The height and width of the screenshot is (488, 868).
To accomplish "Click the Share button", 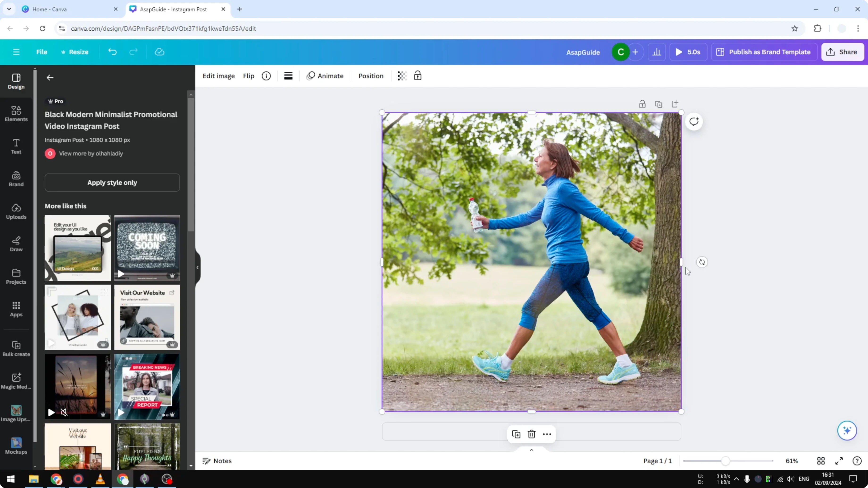I will coord(842,52).
